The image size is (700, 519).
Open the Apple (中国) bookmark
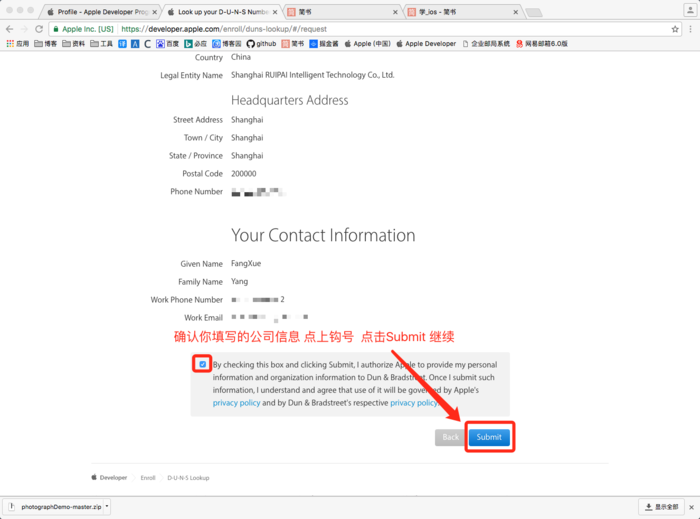pyautogui.click(x=367, y=43)
